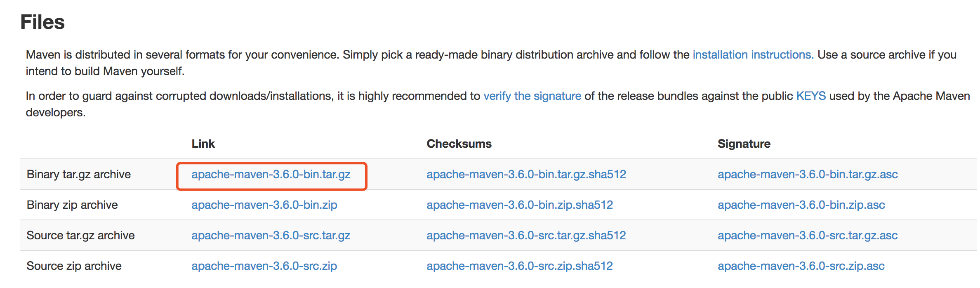Click the Signature column header
980x288 pixels.
744,144
